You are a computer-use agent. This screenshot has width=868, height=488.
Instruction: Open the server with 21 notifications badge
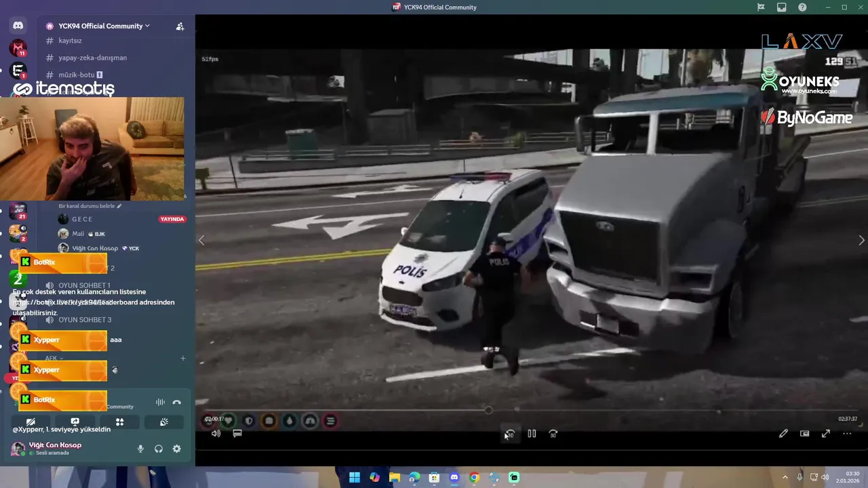click(x=18, y=211)
